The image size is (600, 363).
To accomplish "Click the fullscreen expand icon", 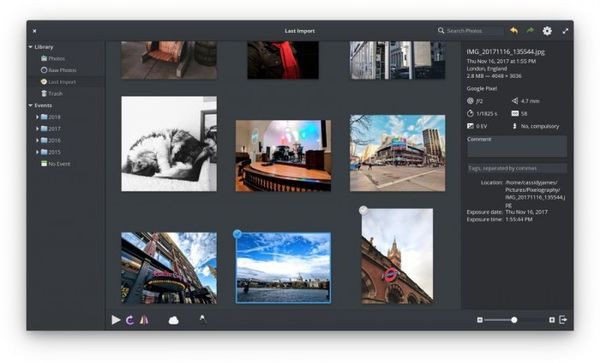I will tap(565, 31).
